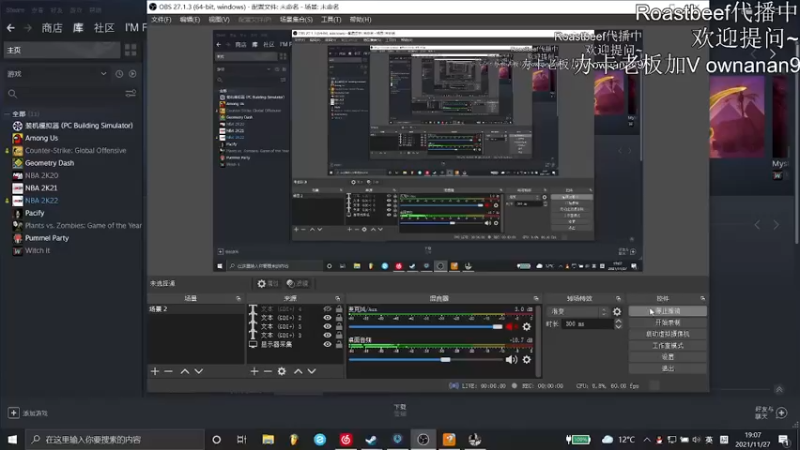Undock the 控件 panel via its header icon
Image resolution: width=800 pixels, height=450 pixels.
click(703, 298)
